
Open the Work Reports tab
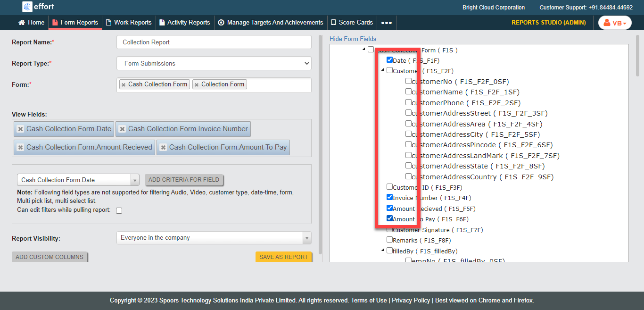(129, 23)
